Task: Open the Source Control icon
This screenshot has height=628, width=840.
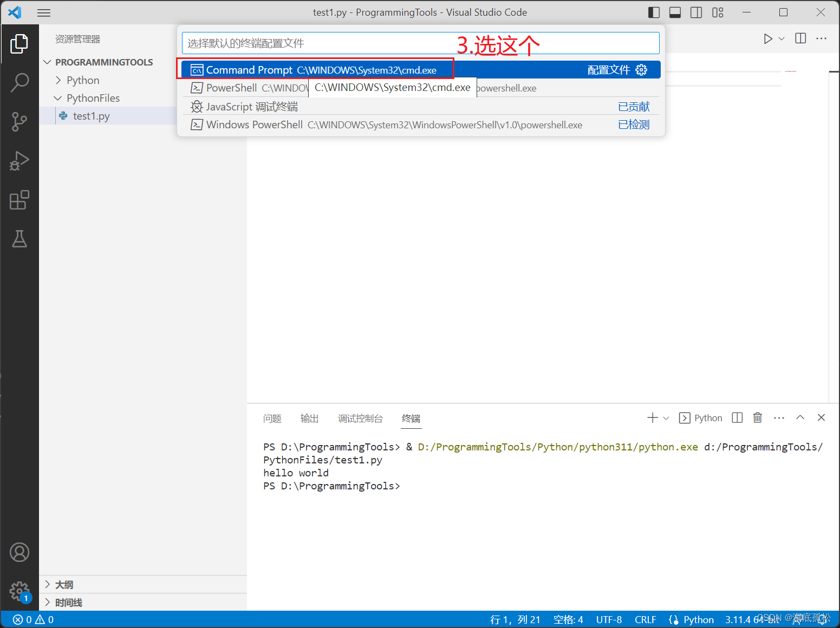Action: (x=20, y=122)
